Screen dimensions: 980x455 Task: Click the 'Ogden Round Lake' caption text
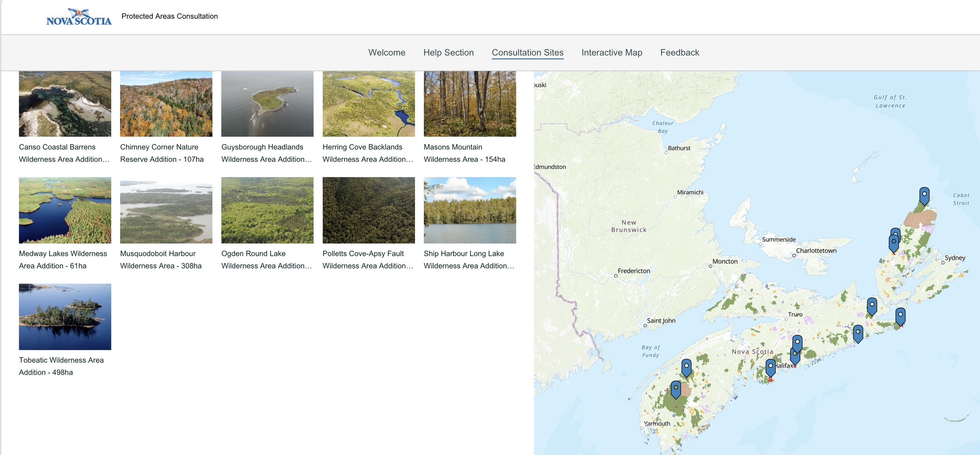pyautogui.click(x=254, y=254)
